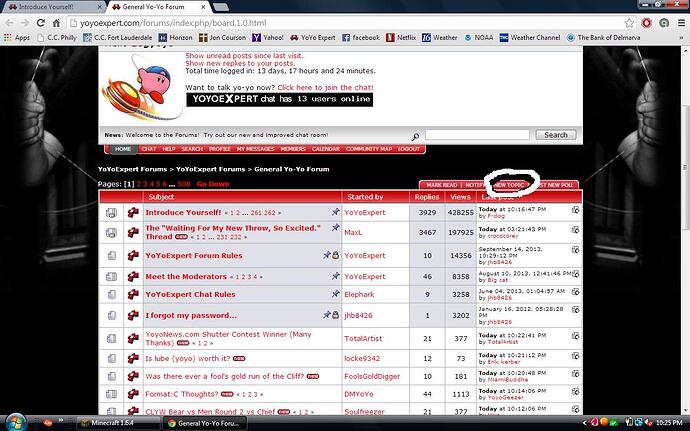
Task: Open the MEMBERS menu item
Action: 293,149
